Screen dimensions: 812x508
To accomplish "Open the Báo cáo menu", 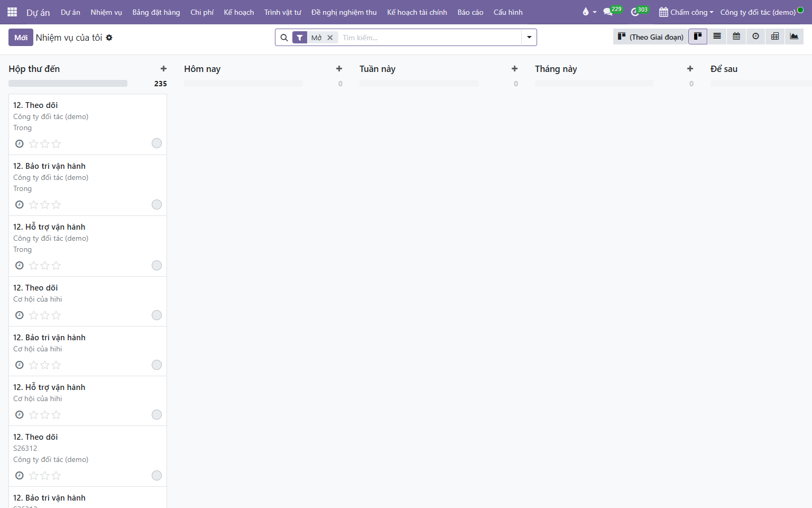I will click(x=470, y=12).
